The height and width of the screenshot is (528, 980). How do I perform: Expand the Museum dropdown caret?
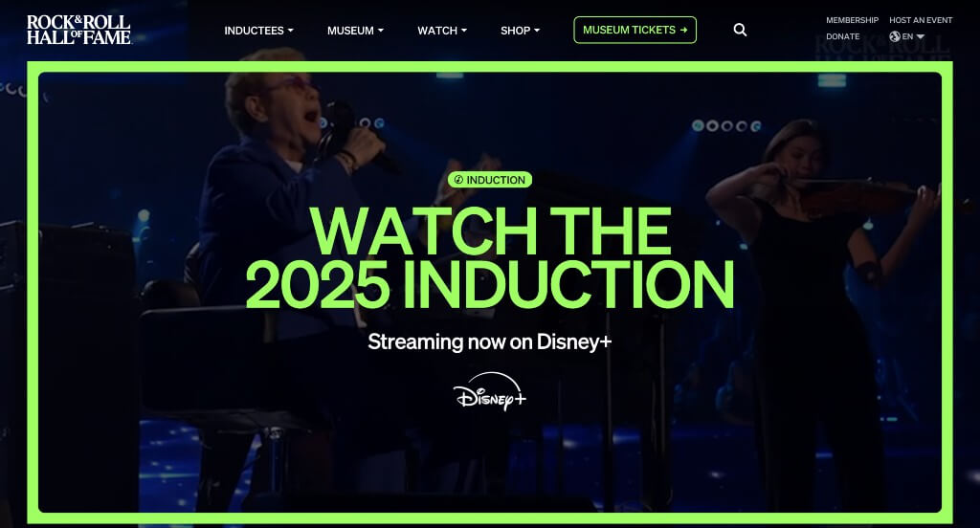(x=381, y=31)
